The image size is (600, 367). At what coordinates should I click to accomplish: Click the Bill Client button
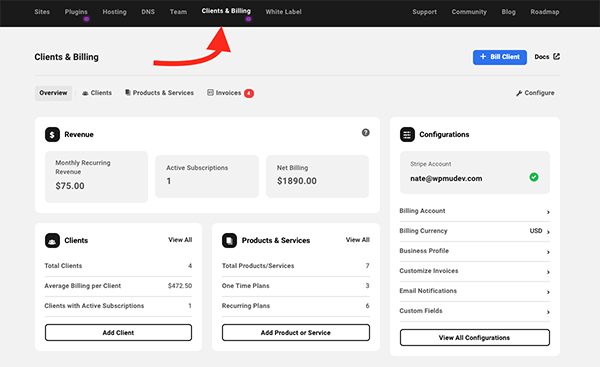(500, 57)
